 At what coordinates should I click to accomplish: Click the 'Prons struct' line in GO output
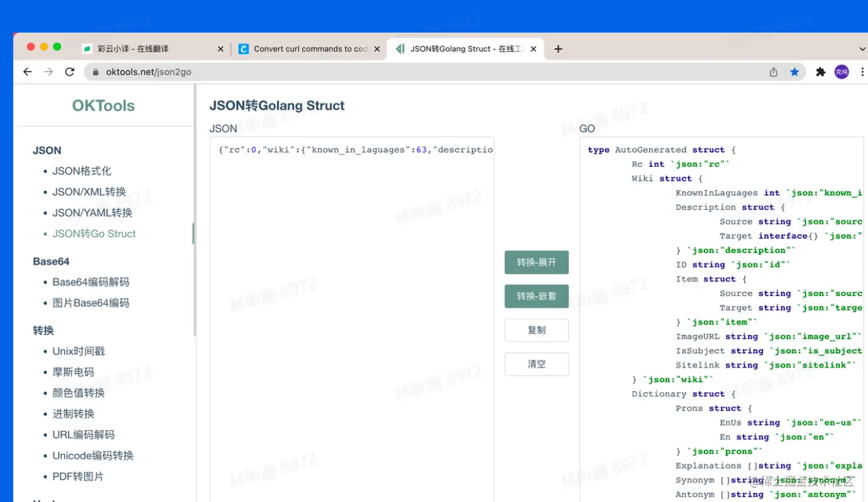point(714,408)
